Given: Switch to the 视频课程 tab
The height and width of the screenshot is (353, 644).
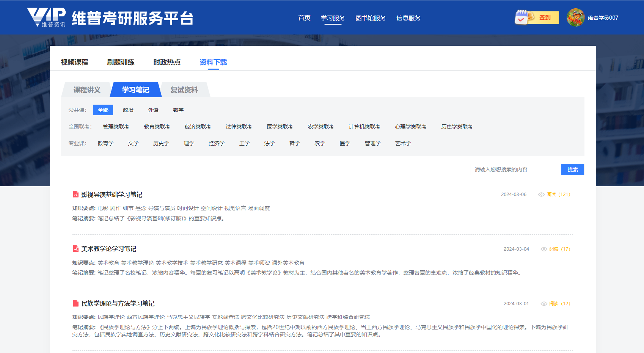Looking at the screenshot, I should click(74, 62).
